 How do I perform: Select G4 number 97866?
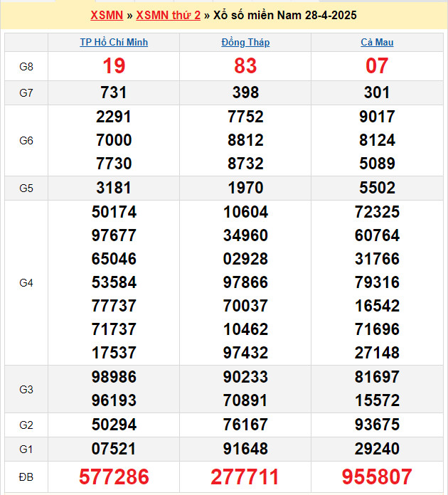click(x=245, y=282)
